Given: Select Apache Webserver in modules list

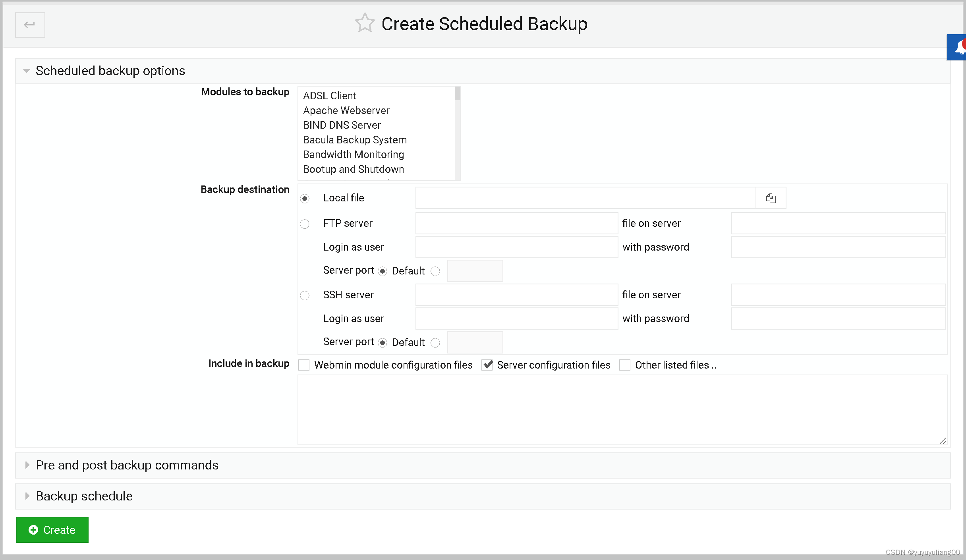Looking at the screenshot, I should point(346,110).
